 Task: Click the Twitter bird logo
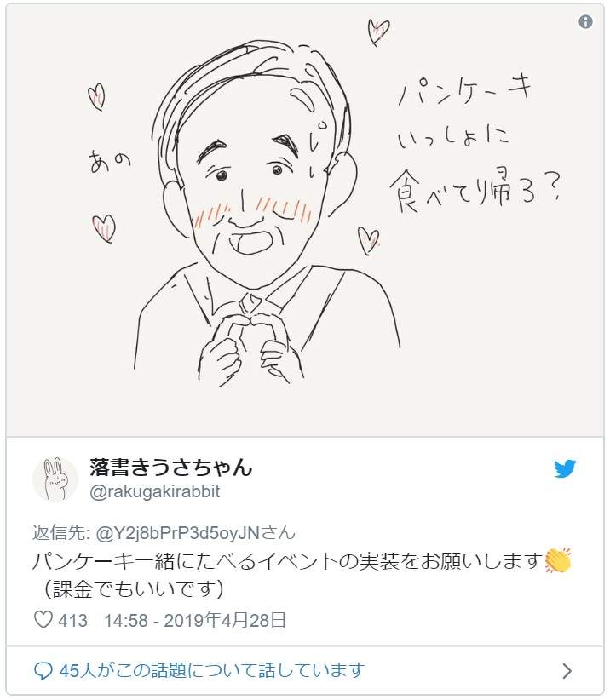pyautogui.click(x=565, y=468)
